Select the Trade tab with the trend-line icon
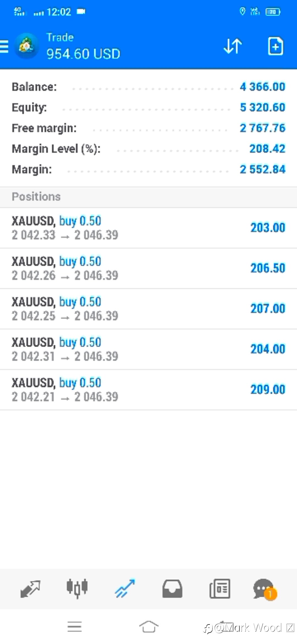 [125, 588]
